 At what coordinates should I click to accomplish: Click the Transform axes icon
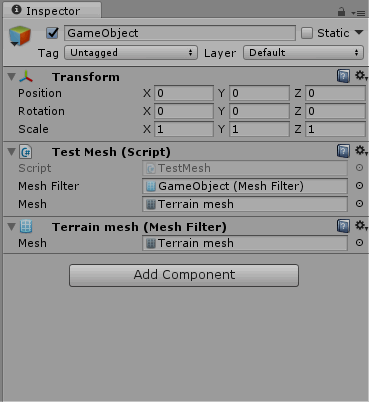(x=26, y=77)
